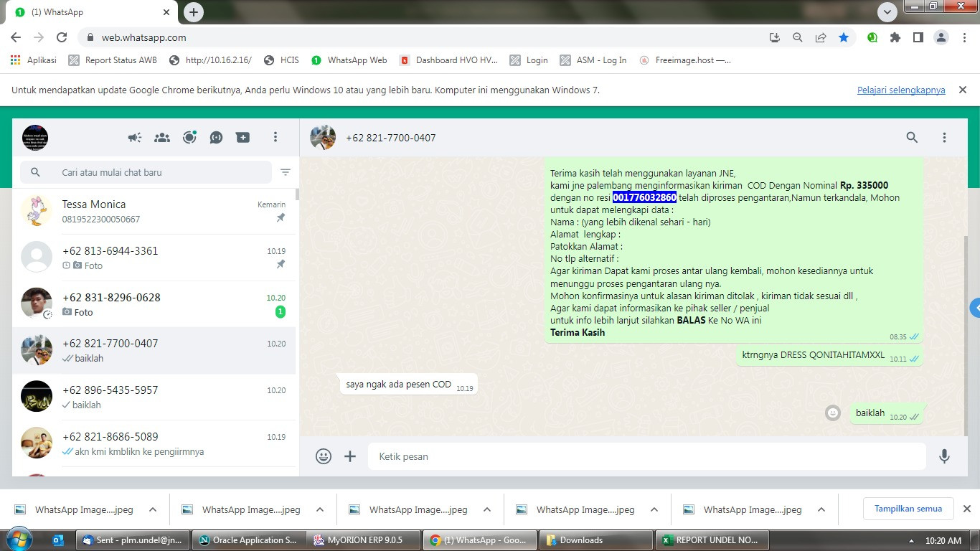Open conversation menu for +62 821-7700-0407

(x=944, y=138)
